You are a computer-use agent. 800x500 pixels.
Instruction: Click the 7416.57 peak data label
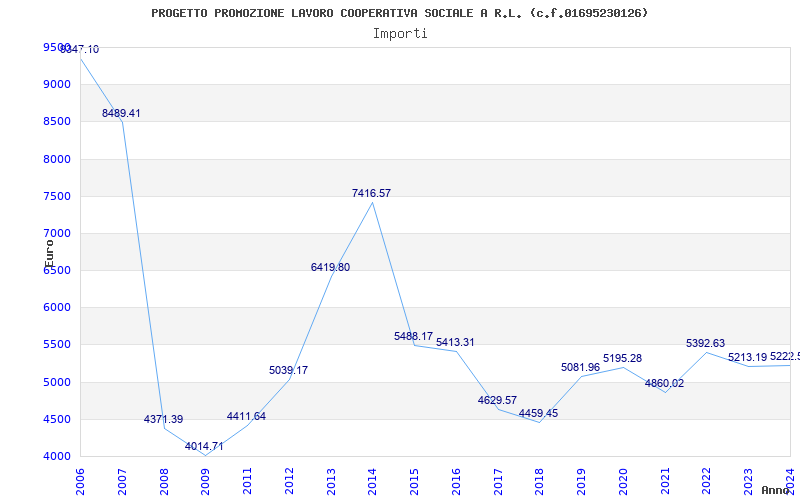(371, 193)
